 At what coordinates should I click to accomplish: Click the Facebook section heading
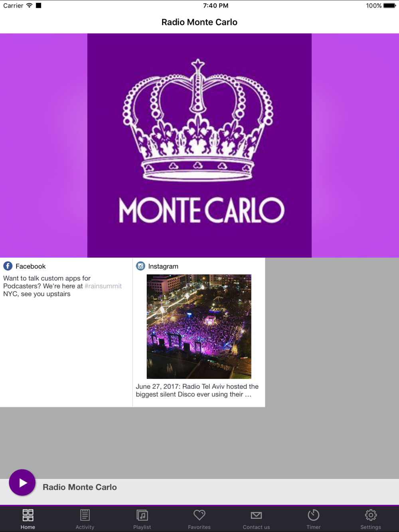tap(31, 266)
